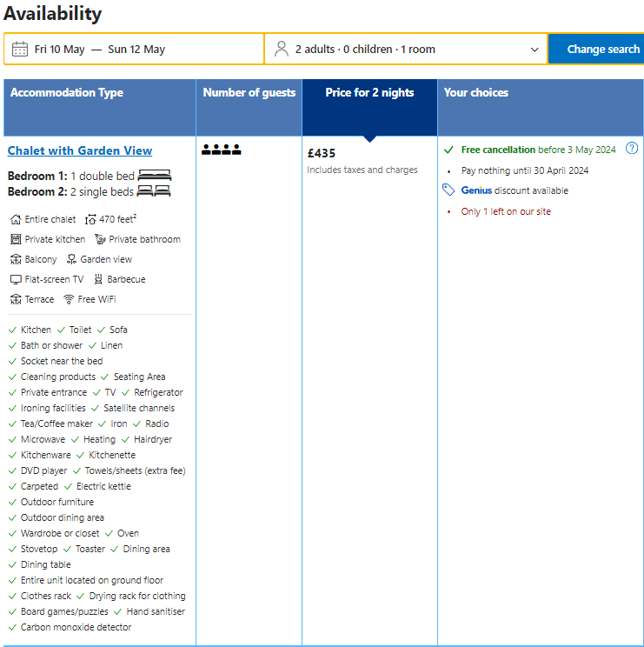This screenshot has width=644, height=647.
Task: Open the guests and rooms dropdown
Action: (x=406, y=50)
